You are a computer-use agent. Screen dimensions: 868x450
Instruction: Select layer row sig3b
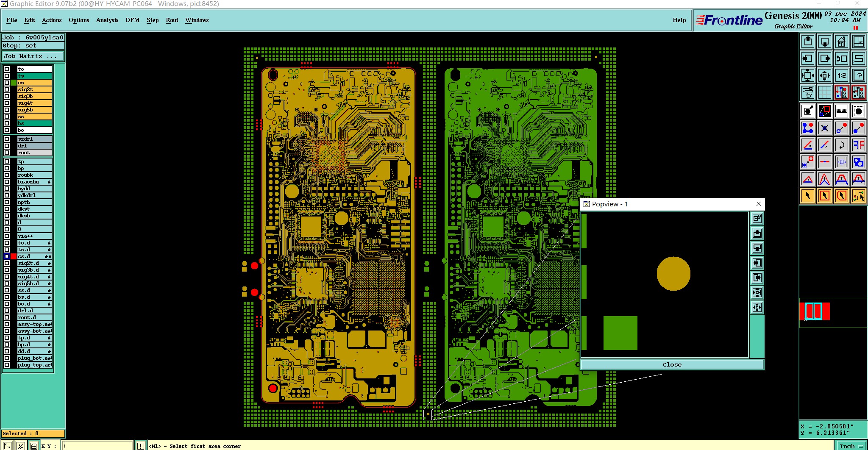click(x=34, y=96)
